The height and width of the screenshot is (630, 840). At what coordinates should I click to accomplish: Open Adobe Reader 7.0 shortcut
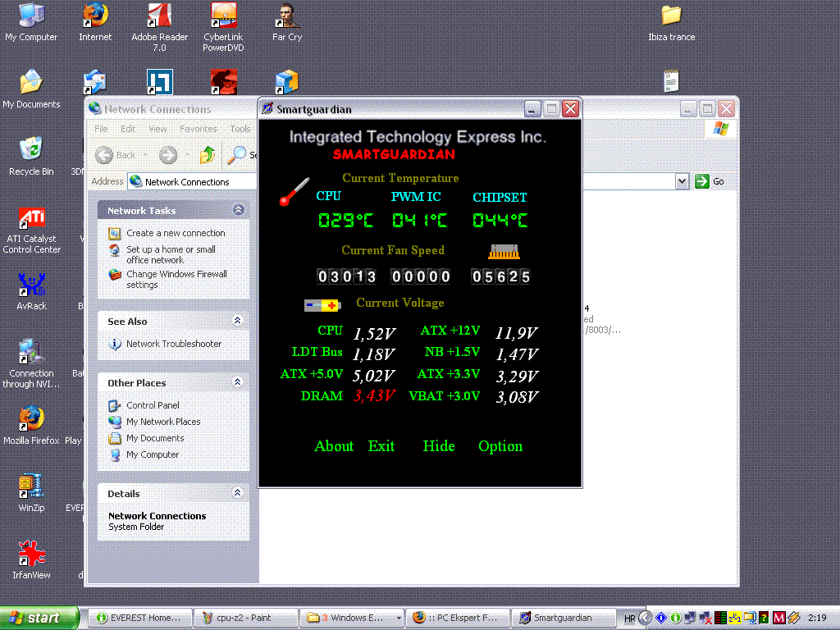tap(159, 16)
